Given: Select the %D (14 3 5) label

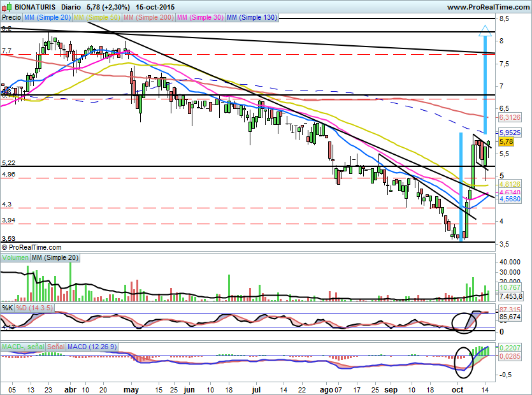Looking at the screenshot, I should tap(34, 308).
